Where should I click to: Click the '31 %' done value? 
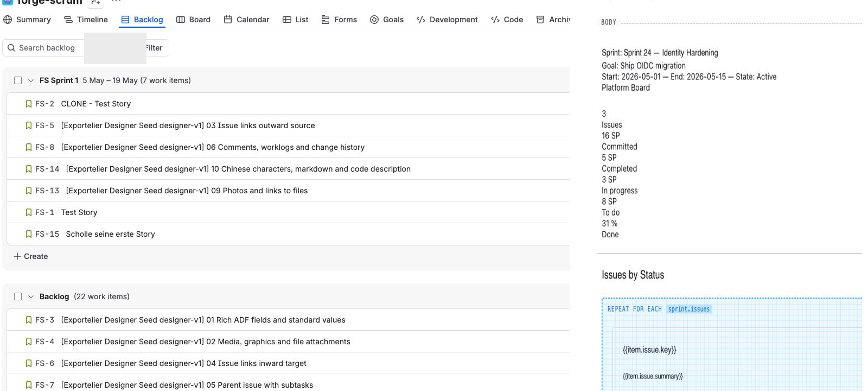609,223
